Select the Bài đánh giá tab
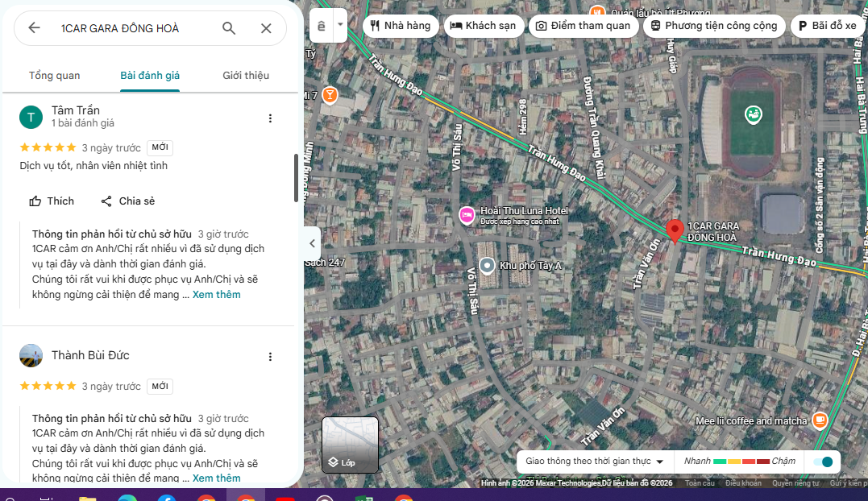 click(x=150, y=76)
